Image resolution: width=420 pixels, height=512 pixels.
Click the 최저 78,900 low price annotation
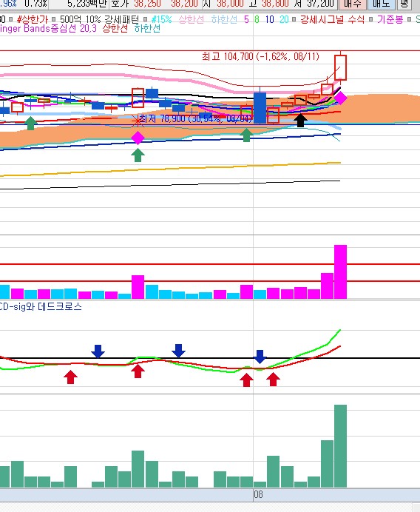196,118
